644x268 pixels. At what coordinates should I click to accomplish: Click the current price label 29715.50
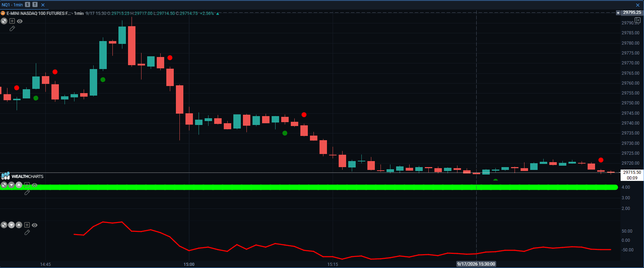(632, 172)
